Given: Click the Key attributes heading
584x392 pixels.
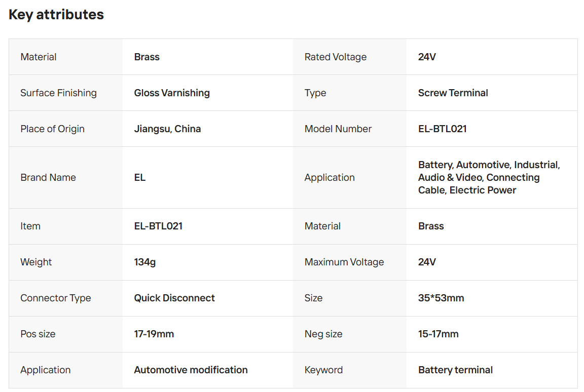Looking at the screenshot, I should click(56, 15).
